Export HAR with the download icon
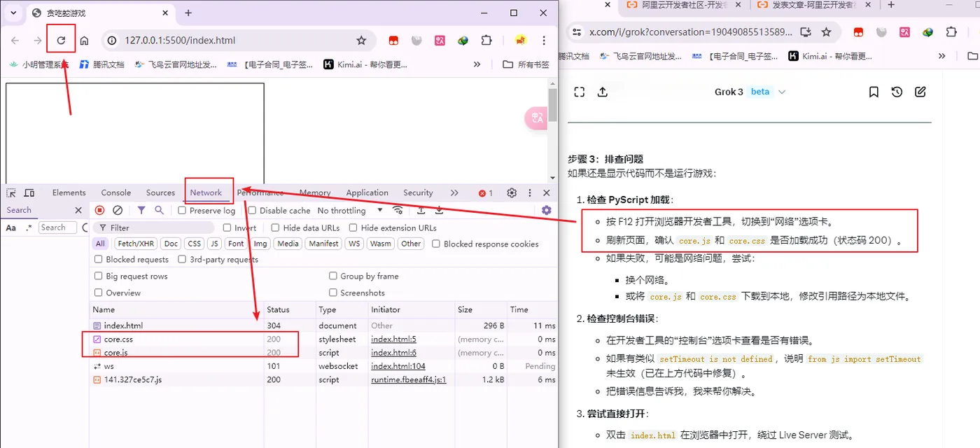The width and height of the screenshot is (980, 448). click(439, 210)
